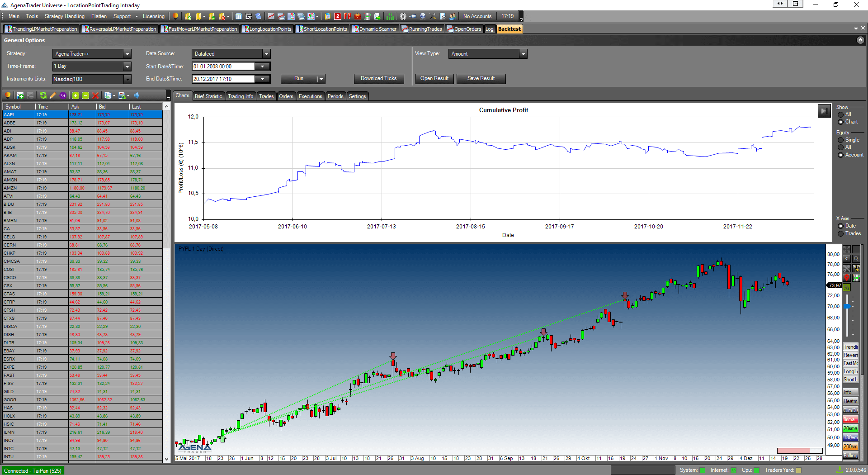Image resolution: width=868 pixels, height=475 pixels.
Task: Click the lightbulb icon in the main toolbar
Action: click(x=176, y=16)
